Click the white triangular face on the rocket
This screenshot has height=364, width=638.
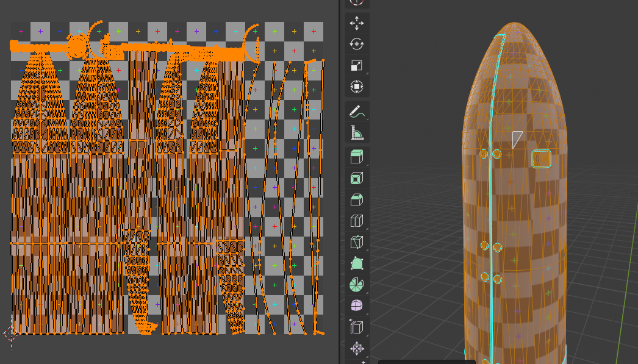[x=517, y=139]
